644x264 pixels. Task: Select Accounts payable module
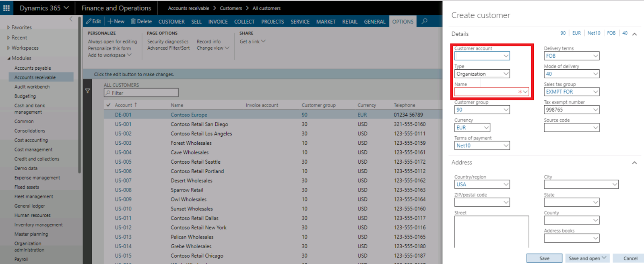pyautogui.click(x=33, y=68)
